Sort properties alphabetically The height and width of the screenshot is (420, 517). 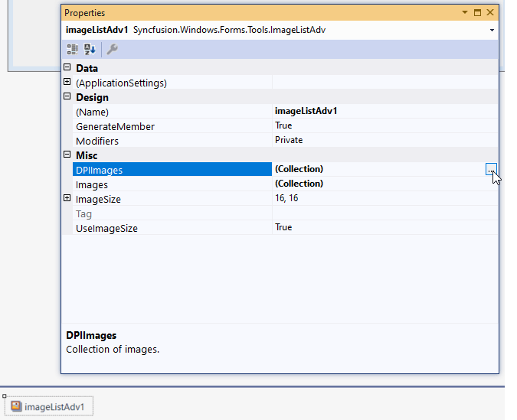click(90, 50)
